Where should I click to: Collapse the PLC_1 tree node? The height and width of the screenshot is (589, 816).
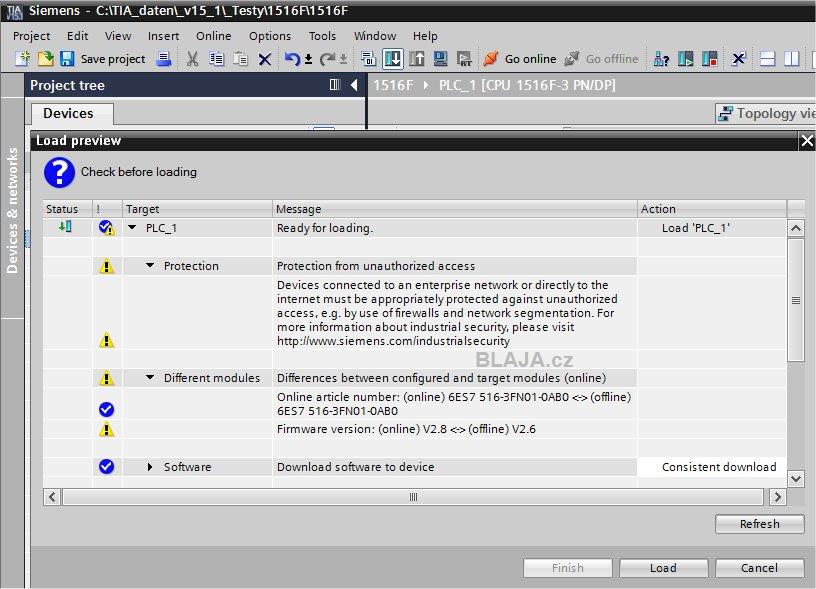pos(132,227)
